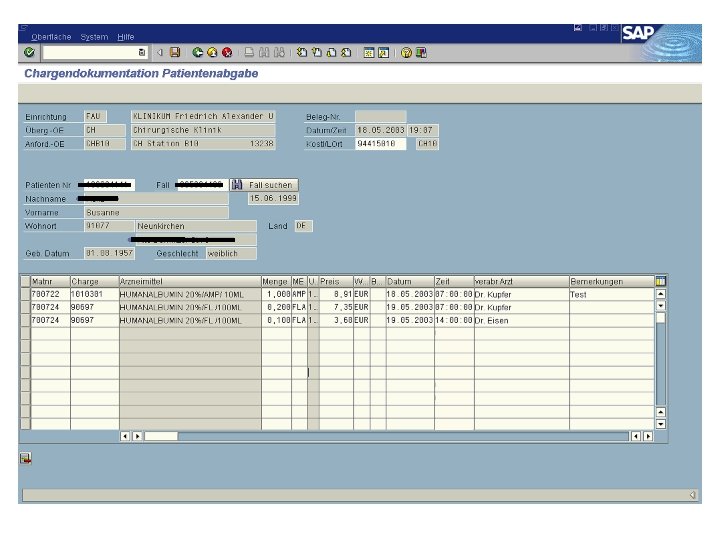
Task: Click the Dr. Eisen cell
Action: tap(522, 321)
